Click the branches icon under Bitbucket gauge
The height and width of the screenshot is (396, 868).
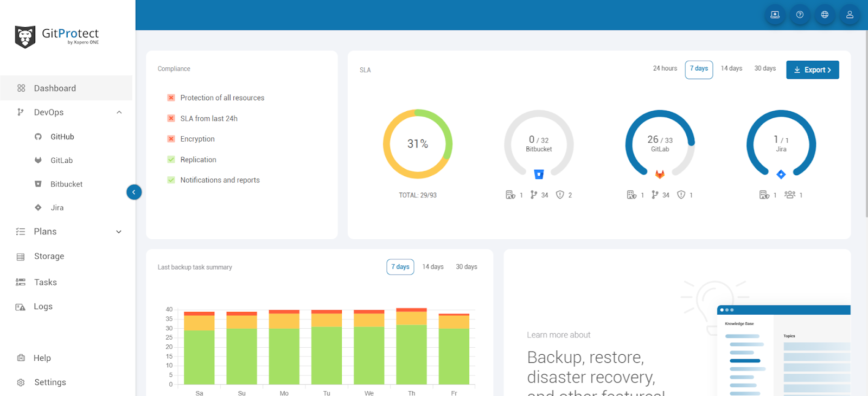pyautogui.click(x=534, y=195)
